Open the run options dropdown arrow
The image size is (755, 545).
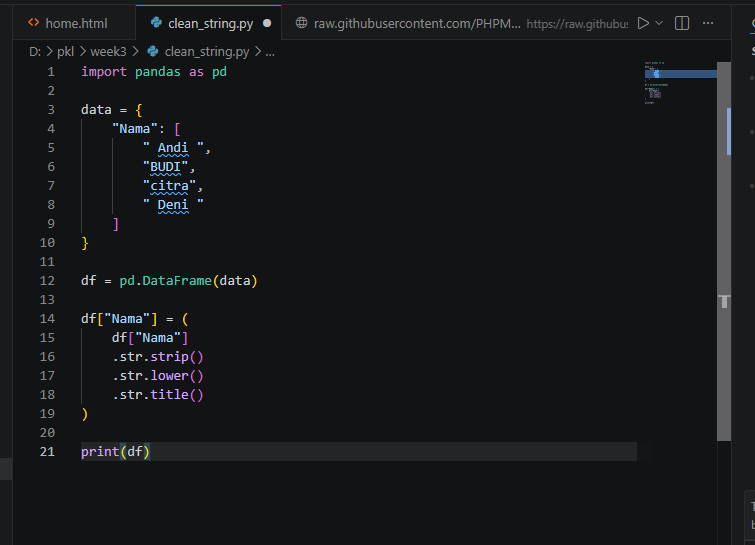[659, 23]
